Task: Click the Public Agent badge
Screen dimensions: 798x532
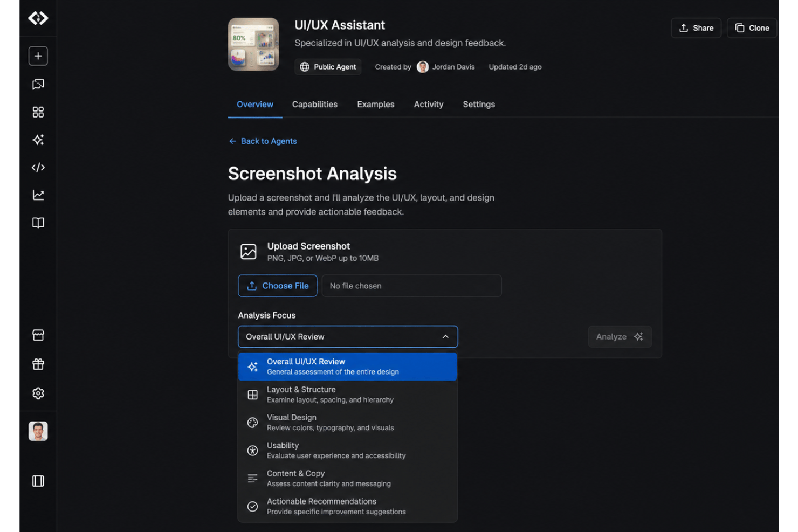Action: 328,67
